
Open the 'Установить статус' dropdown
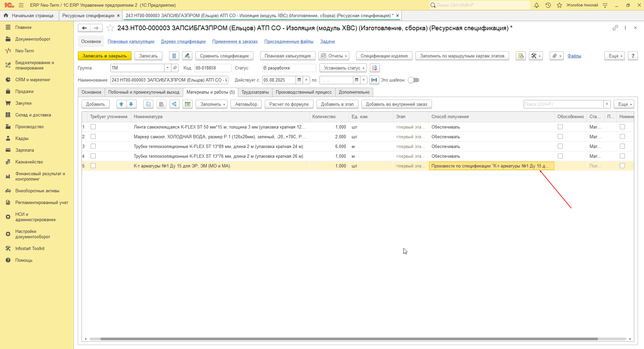343,68
